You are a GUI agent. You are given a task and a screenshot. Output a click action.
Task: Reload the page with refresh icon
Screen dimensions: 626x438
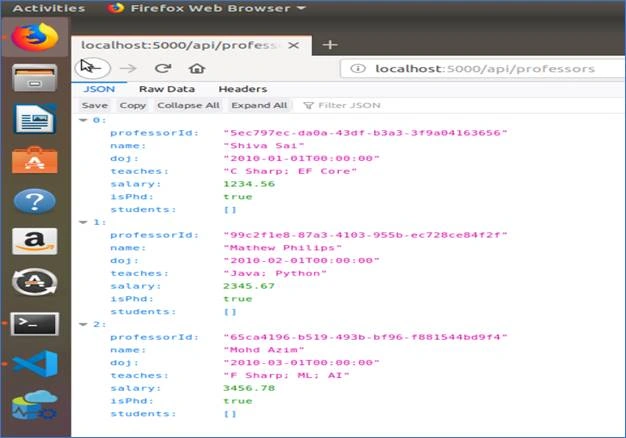(x=163, y=68)
